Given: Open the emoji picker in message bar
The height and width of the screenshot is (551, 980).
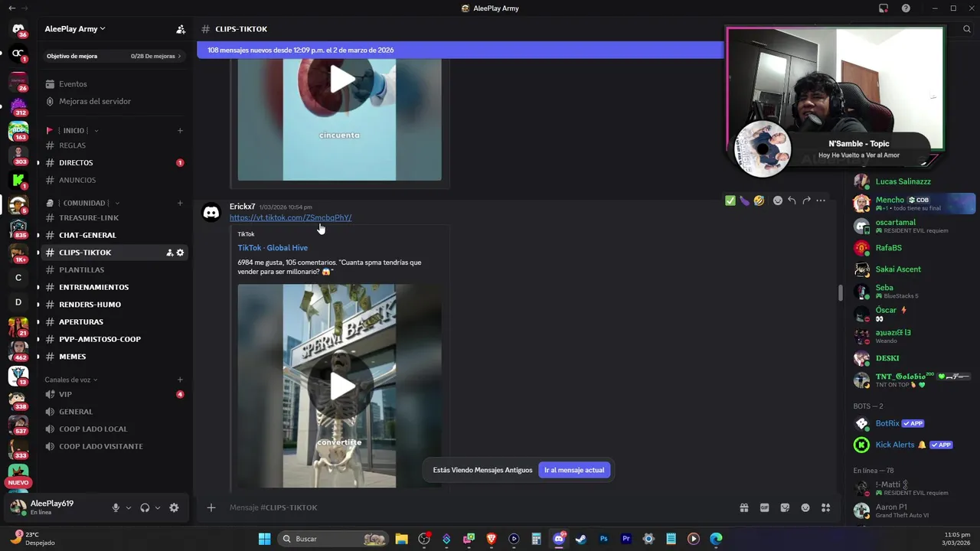Looking at the screenshot, I should click(x=805, y=507).
